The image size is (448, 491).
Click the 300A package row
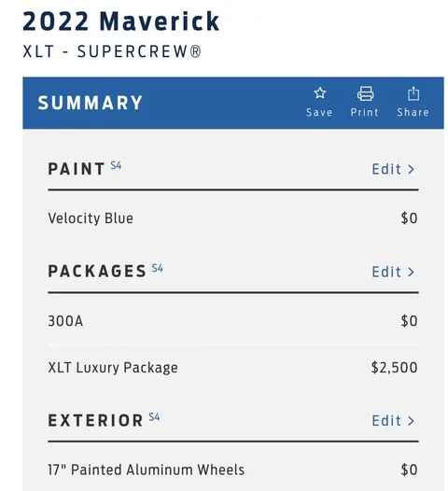pos(233,321)
